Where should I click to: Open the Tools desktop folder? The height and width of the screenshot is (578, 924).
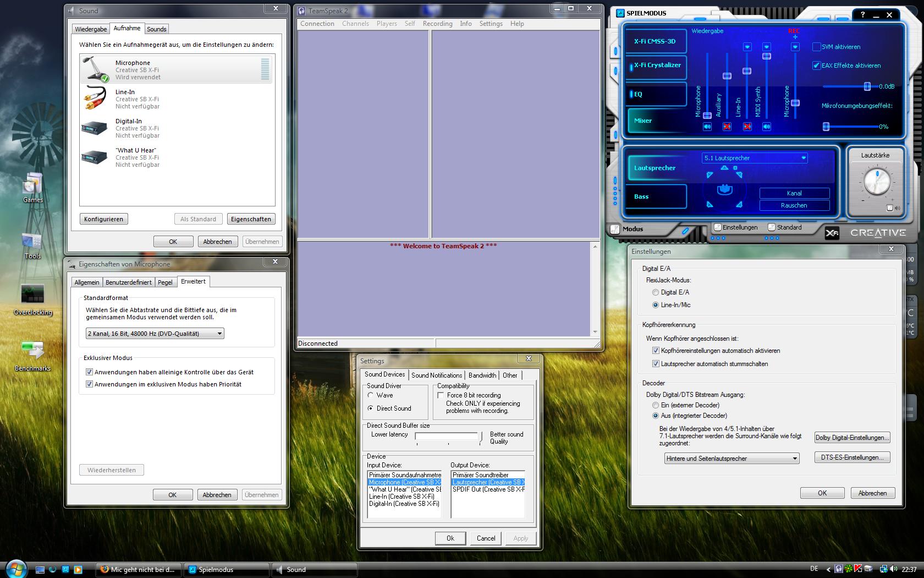tap(32, 246)
